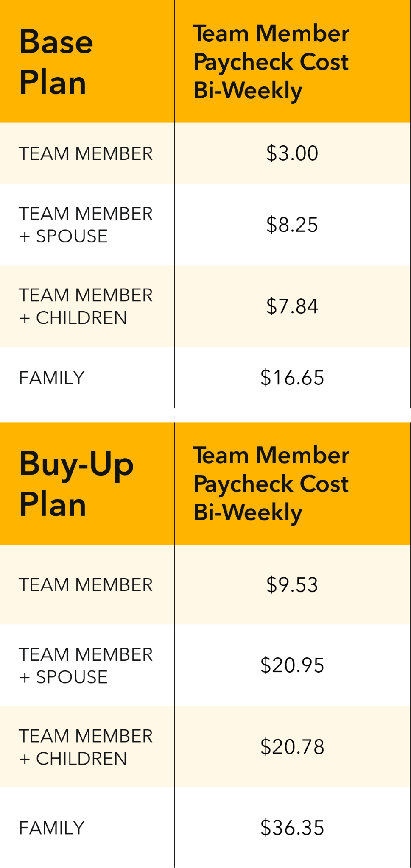Screen dimensions: 411x868
Task: Select Buy-Up Plan Team Member + Children label
Action: click(86, 747)
